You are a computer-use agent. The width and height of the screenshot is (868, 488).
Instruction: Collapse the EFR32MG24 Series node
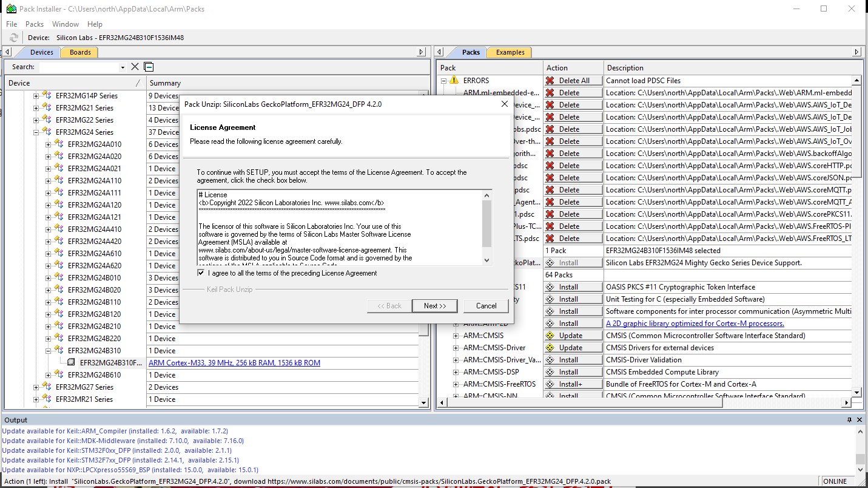coord(36,132)
